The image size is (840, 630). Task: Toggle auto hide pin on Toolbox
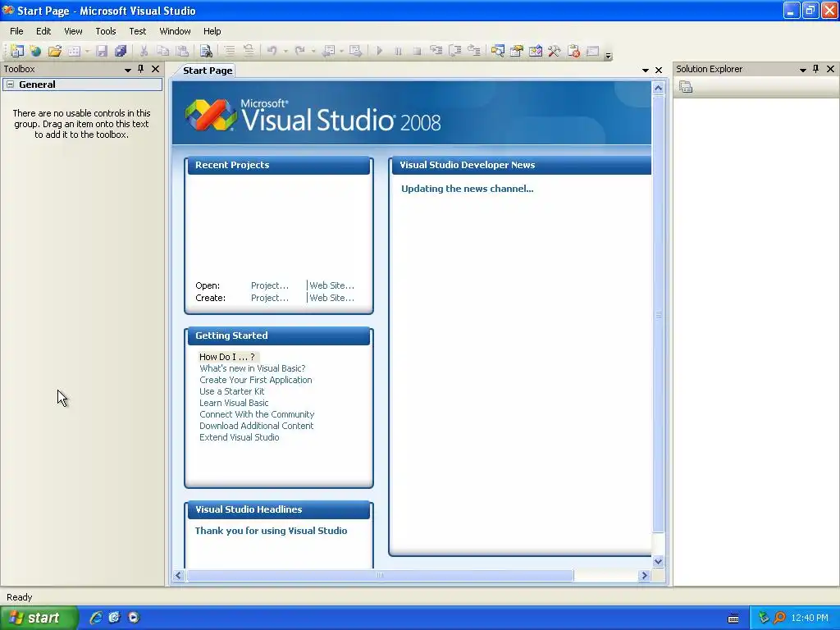[141, 69]
